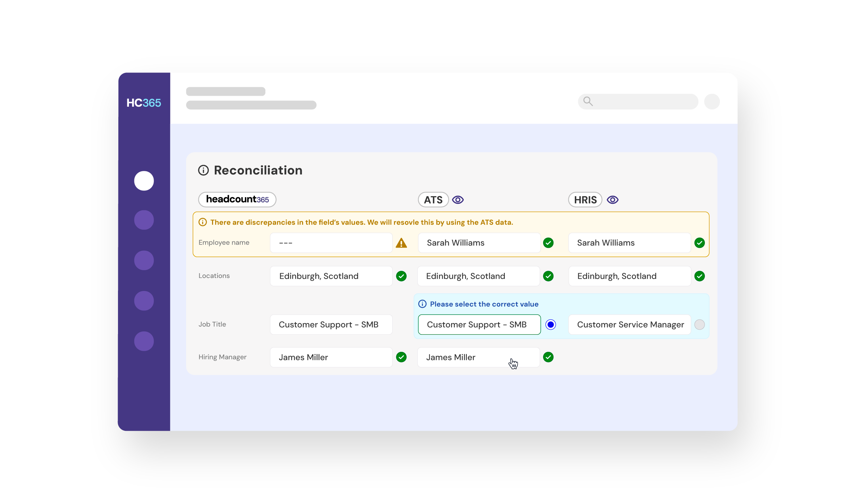The image size is (855, 504).
Task: Click the HC365 logo in sidebar
Action: pos(144,103)
